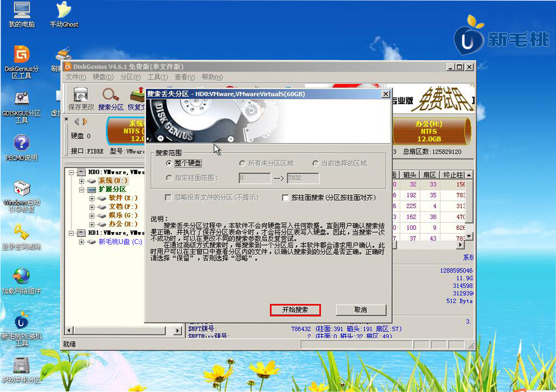Expand the 新毛桃U盘 (C:) node
556x392 pixels.
81,242
